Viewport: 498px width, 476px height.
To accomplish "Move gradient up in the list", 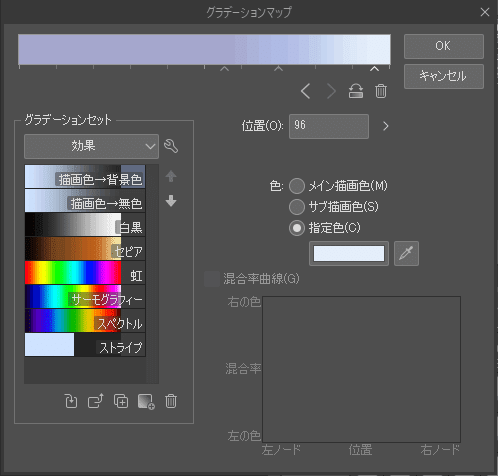I will click(171, 176).
